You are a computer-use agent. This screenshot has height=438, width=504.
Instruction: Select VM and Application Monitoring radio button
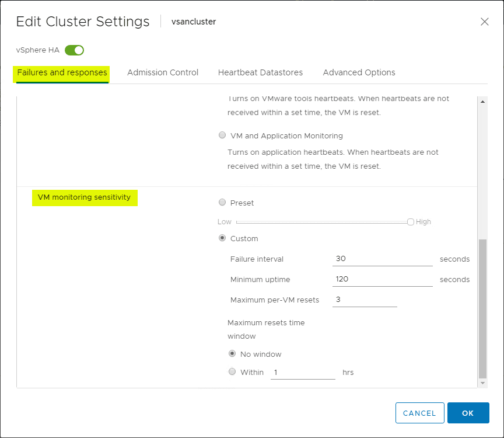pyautogui.click(x=222, y=135)
